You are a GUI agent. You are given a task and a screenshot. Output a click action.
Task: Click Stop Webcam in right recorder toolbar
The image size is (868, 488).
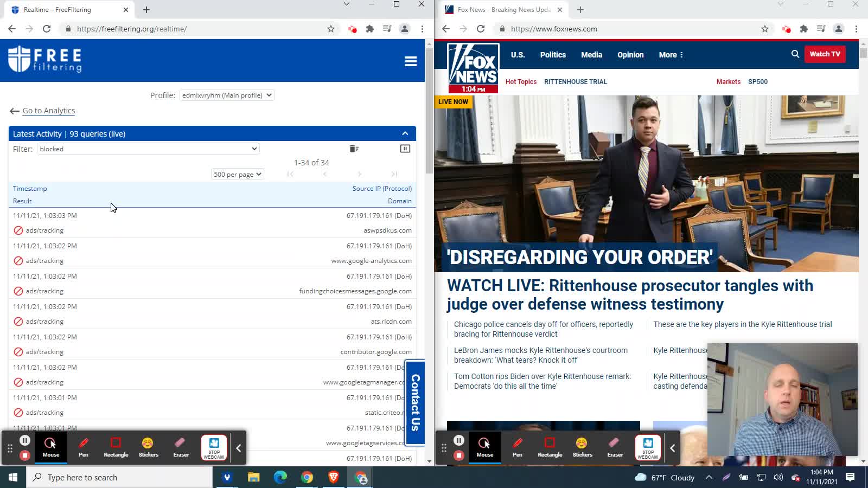[648, 447]
